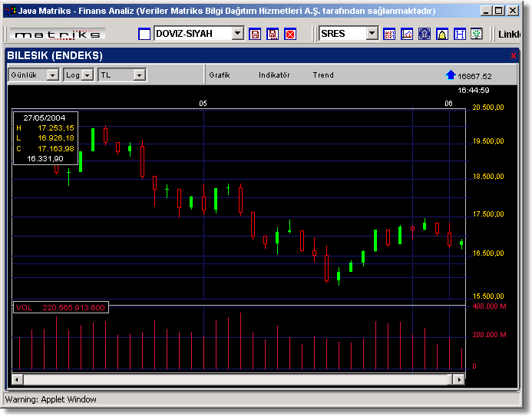
Task: Click the blue H icon in toolbar
Action: (x=460, y=35)
